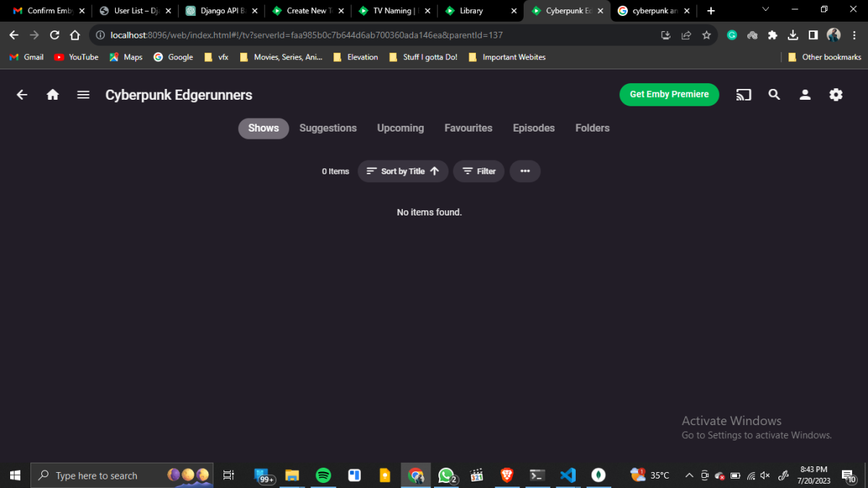Image resolution: width=868 pixels, height=488 pixels.
Task: Open the Emby hamburger menu
Action: click(x=83, y=95)
